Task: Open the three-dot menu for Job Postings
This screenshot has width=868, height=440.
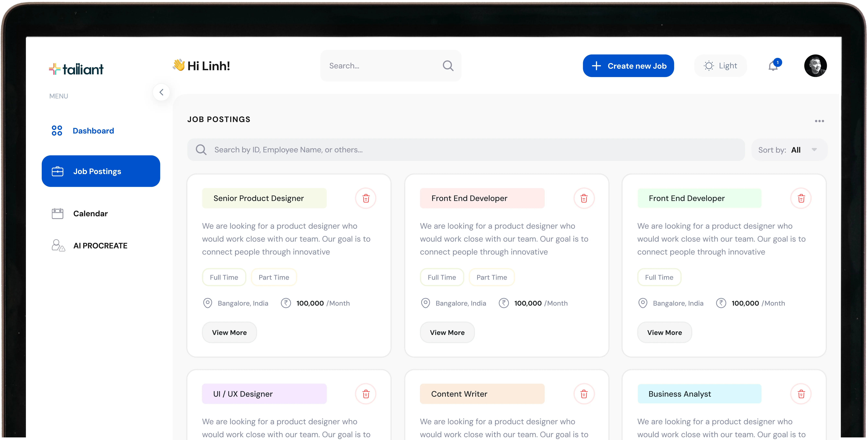Action: click(819, 121)
